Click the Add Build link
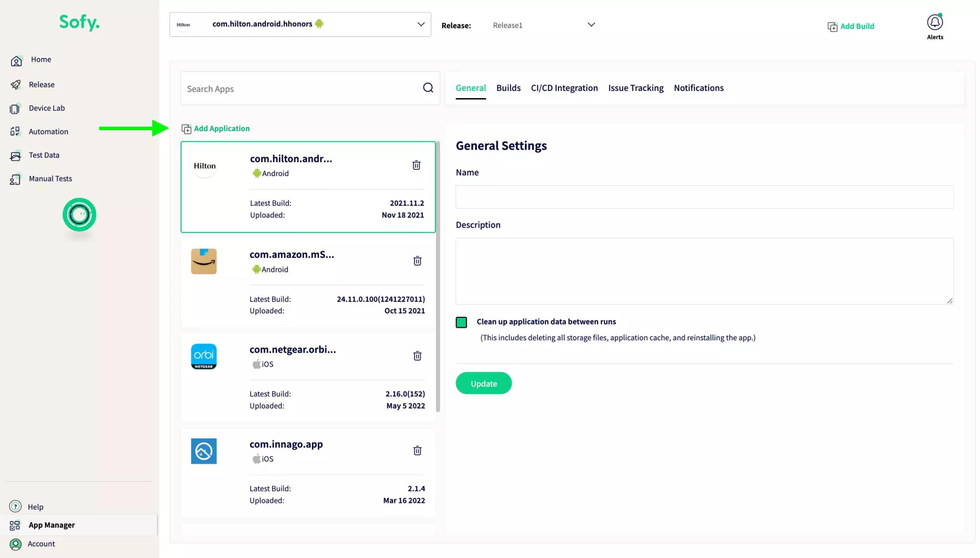This screenshot has height=558, width=980. (x=851, y=26)
